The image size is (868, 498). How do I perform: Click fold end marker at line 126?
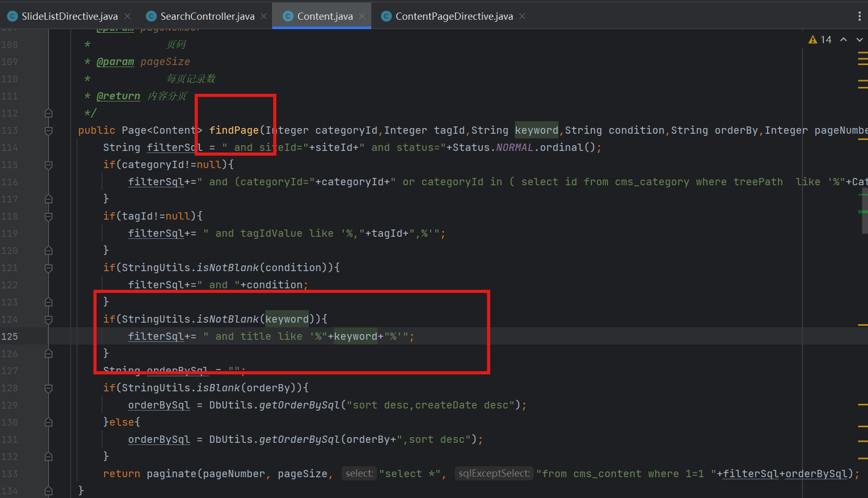click(x=48, y=354)
